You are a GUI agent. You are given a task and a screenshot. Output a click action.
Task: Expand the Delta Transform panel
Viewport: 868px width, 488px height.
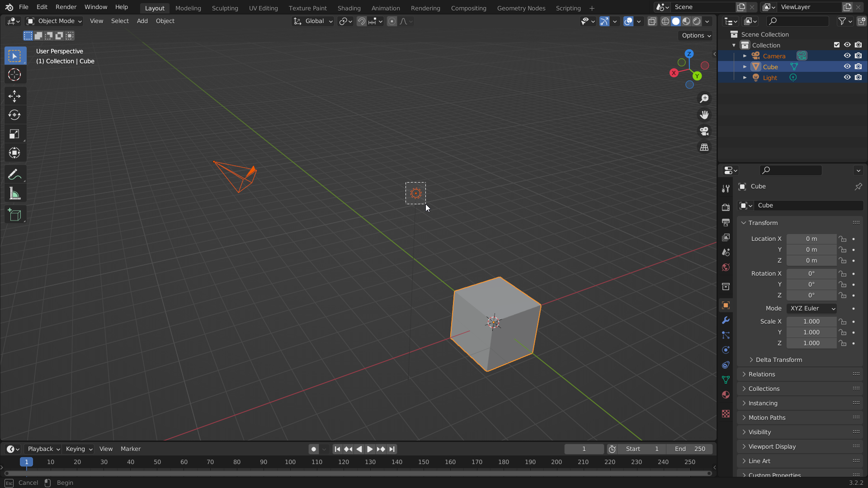[778, 360]
